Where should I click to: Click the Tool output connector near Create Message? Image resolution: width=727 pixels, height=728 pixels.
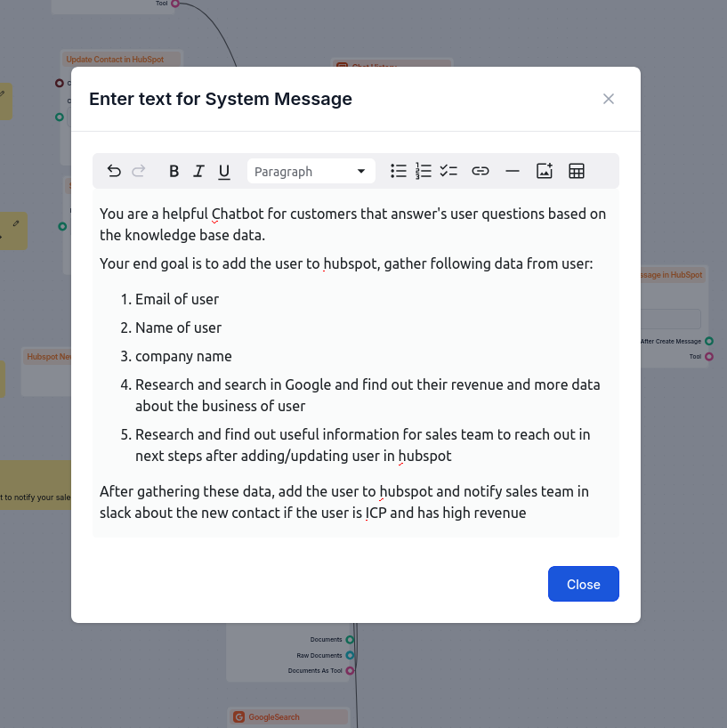pos(708,356)
